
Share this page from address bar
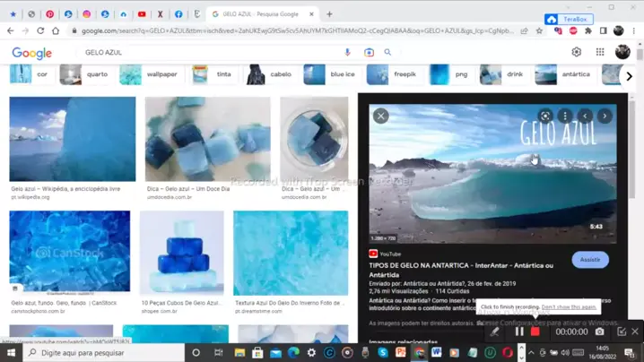[x=525, y=30]
